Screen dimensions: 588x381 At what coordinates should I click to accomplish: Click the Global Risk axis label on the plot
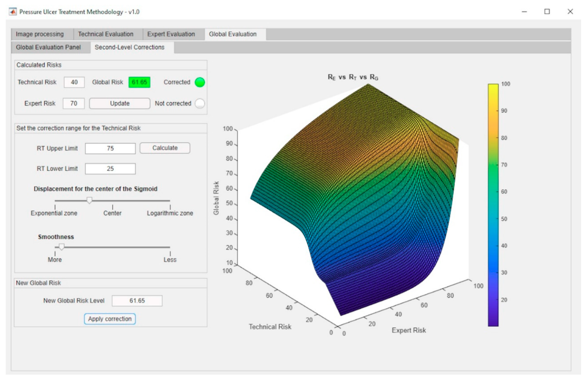[216, 198]
